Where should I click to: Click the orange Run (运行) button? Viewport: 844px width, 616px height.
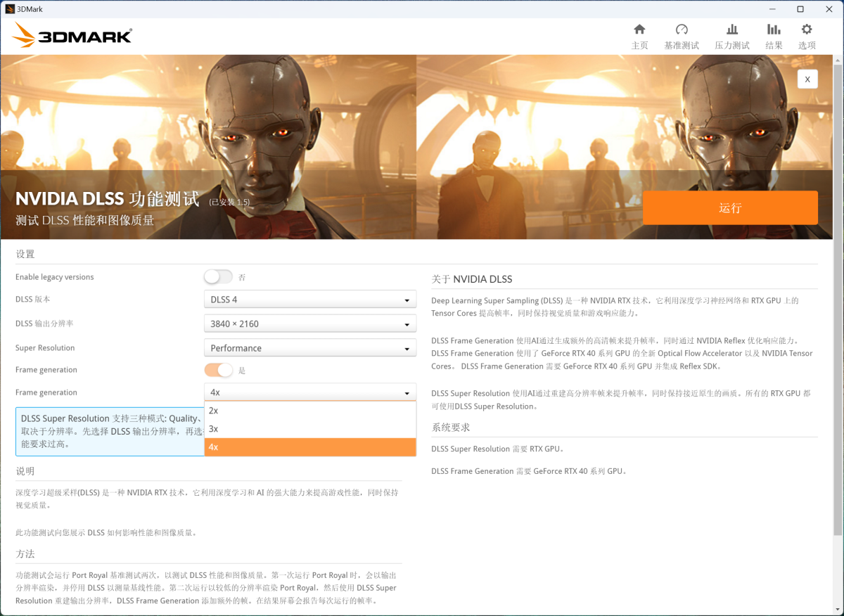[x=730, y=208]
